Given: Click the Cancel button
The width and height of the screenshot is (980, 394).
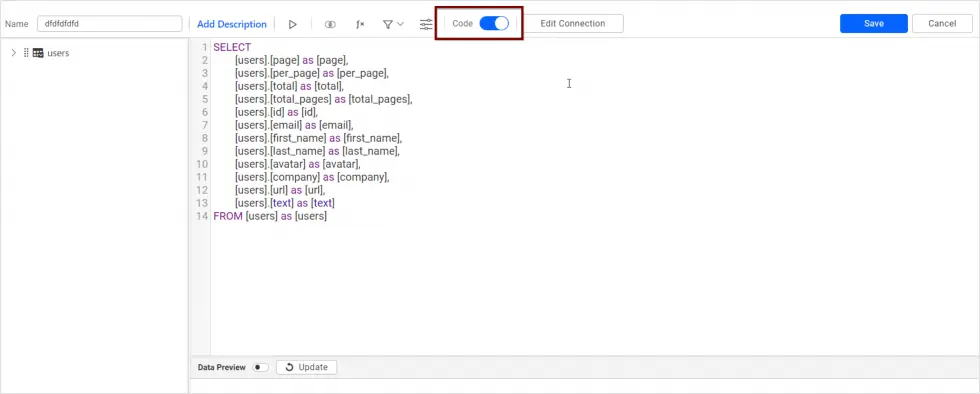Looking at the screenshot, I should [942, 24].
